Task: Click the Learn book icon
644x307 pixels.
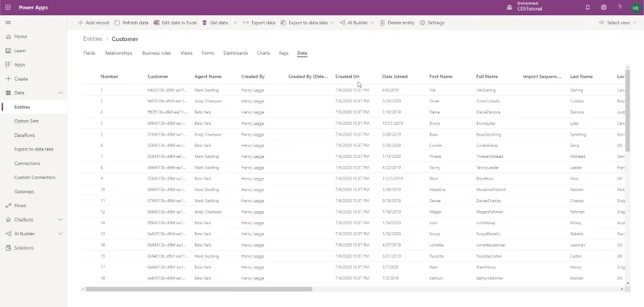Action: click(8, 51)
